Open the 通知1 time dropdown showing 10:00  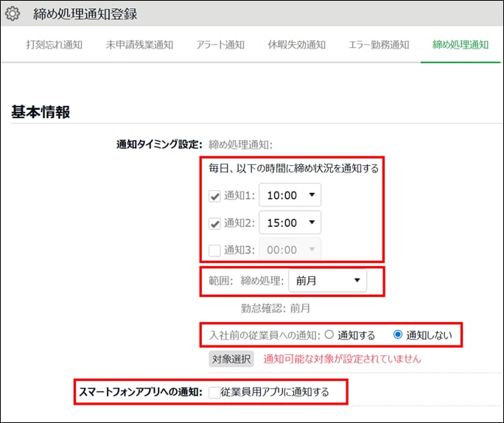(x=290, y=195)
